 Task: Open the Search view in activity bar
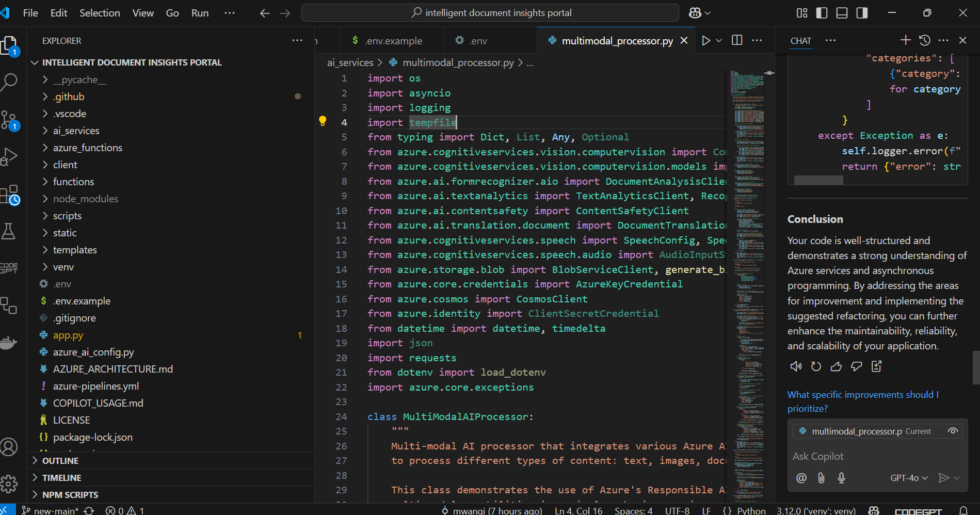pos(9,82)
